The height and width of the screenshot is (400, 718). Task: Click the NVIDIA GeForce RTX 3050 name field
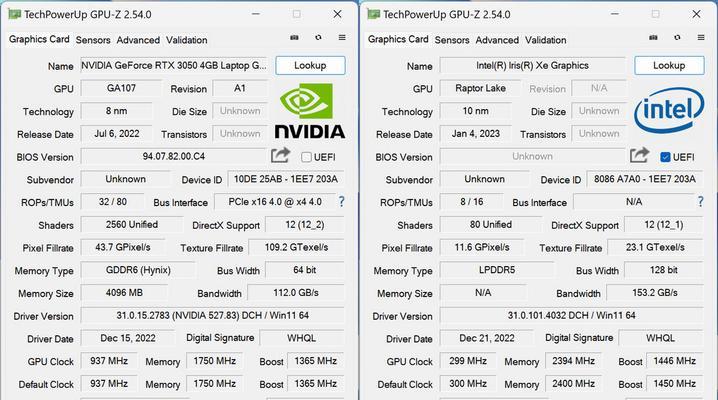174,65
